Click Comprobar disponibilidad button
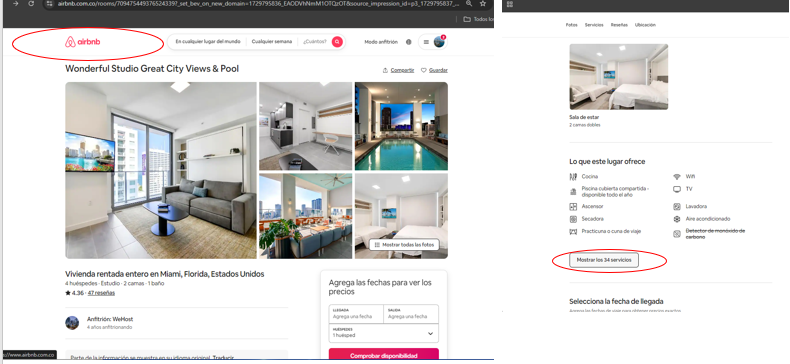This screenshot has width=790, height=364. point(383,355)
